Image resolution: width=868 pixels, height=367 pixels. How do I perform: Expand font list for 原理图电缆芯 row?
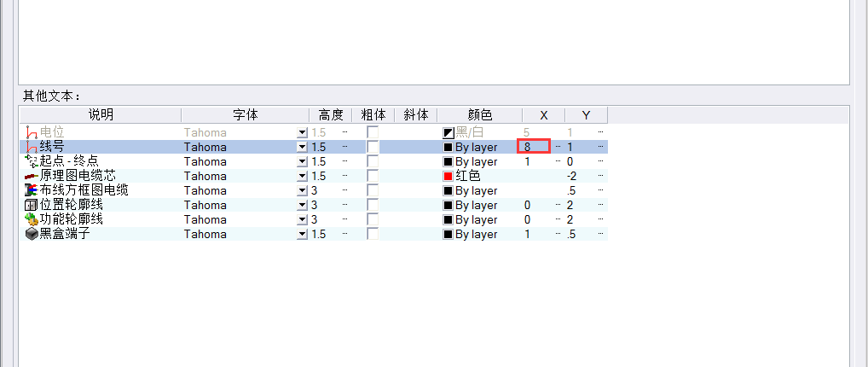[x=302, y=176]
